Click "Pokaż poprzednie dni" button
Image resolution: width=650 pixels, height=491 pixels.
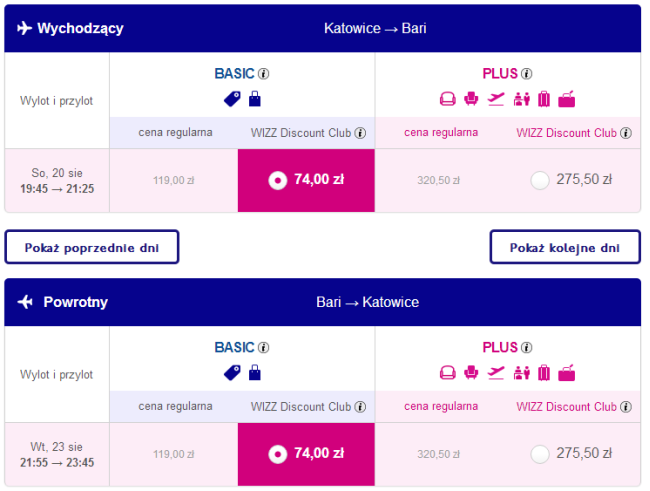pos(92,247)
